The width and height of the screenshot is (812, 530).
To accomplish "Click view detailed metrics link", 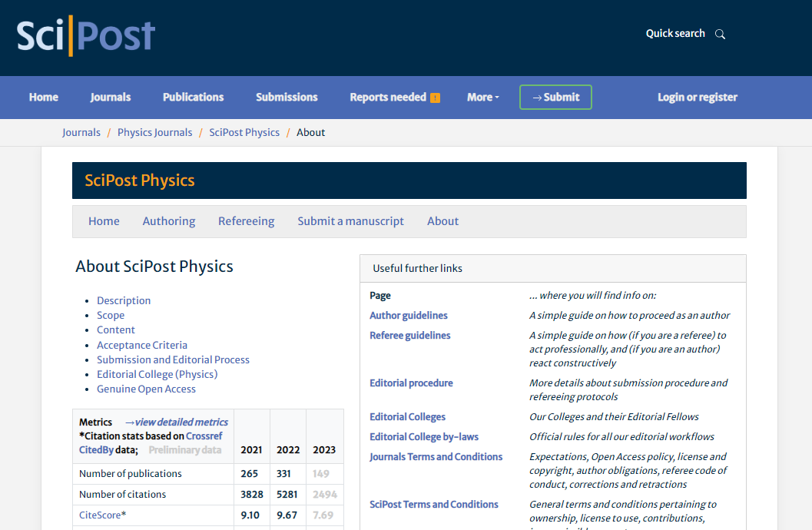I will click(x=177, y=422).
